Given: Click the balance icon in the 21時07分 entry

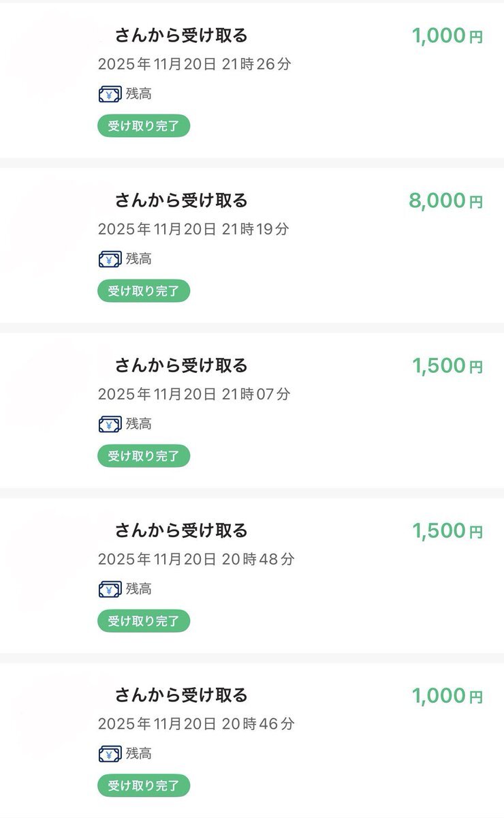Looking at the screenshot, I should tap(110, 424).
